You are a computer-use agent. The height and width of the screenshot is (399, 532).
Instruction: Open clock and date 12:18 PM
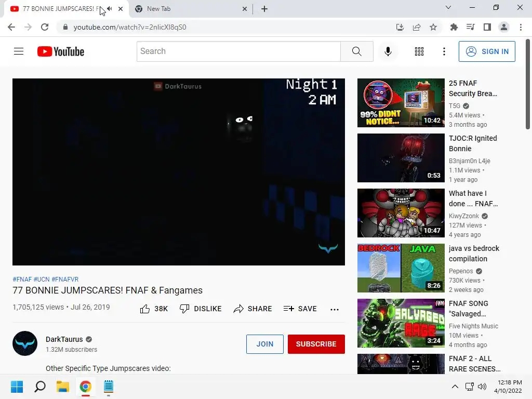[508, 387]
